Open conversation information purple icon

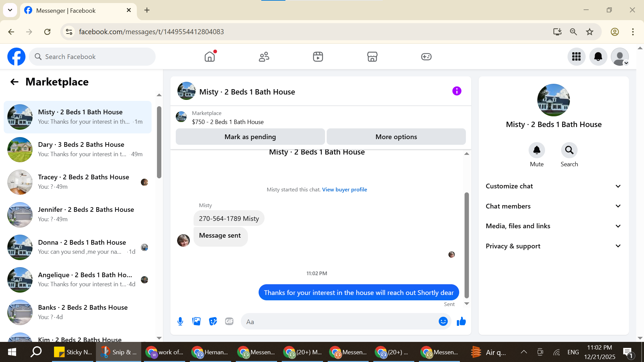point(457,91)
